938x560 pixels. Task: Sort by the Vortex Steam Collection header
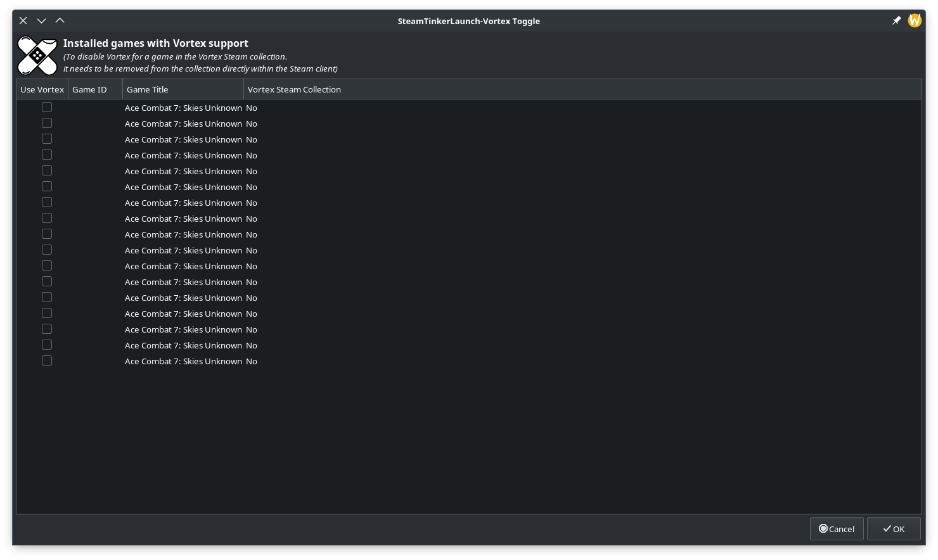(x=294, y=89)
